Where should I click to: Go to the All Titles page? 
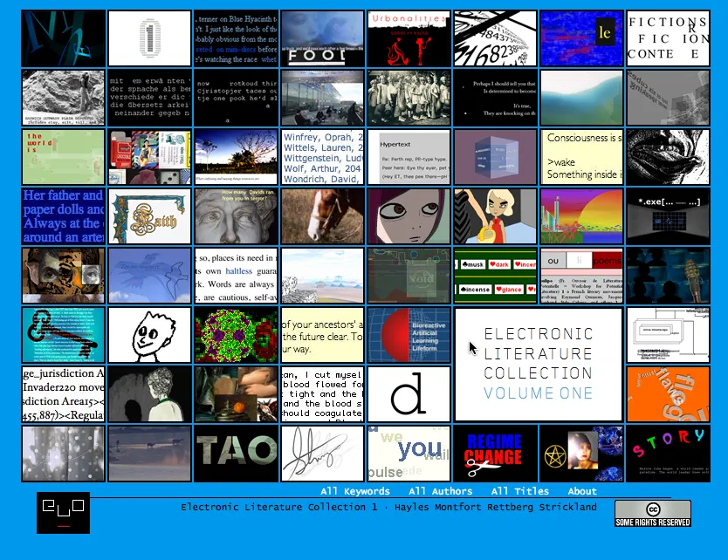click(x=519, y=492)
